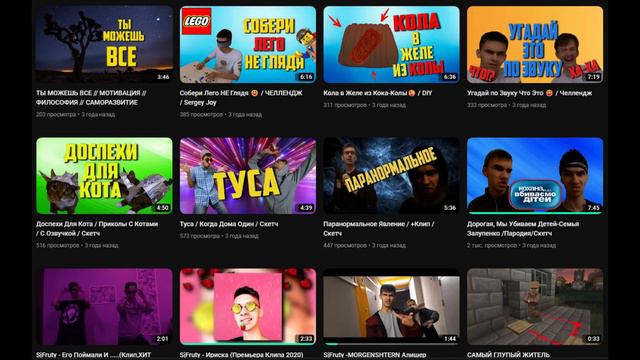Click the 6:16 duration badge
This screenshot has width=640, height=360.
tap(307, 77)
